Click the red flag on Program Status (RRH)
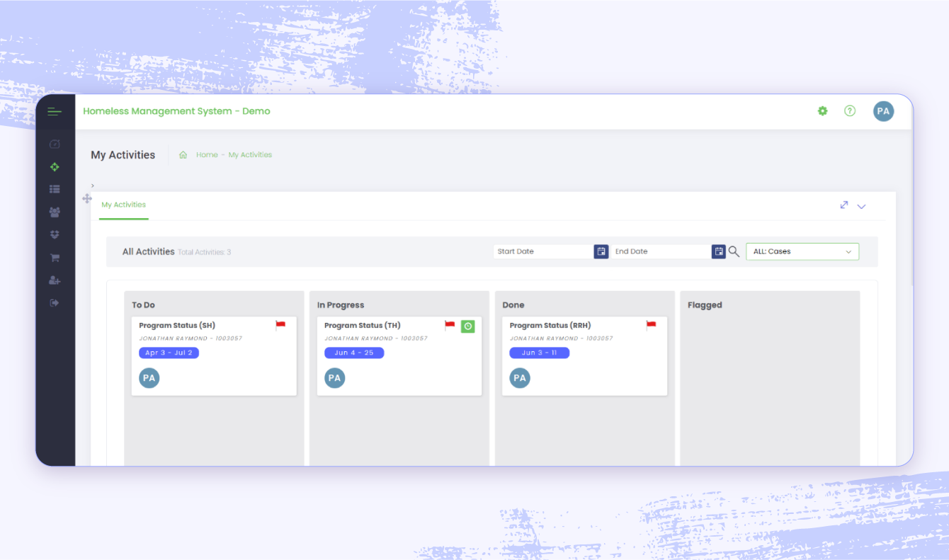Screen dimensions: 949x560 [x=651, y=325]
